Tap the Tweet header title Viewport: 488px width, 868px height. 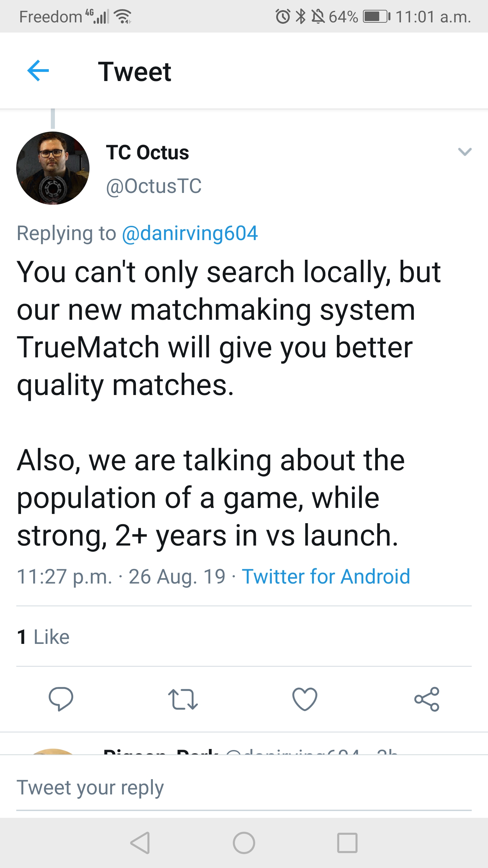pyautogui.click(x=135, y=72)
